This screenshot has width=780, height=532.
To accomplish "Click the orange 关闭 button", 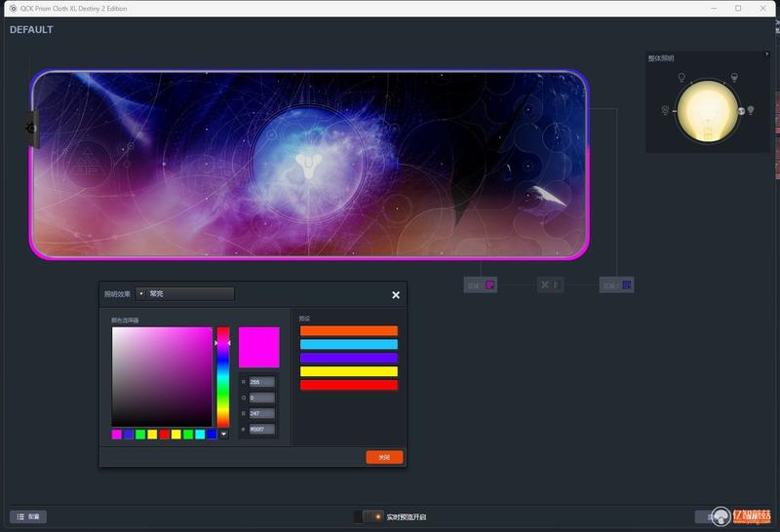I will [384, 457].
